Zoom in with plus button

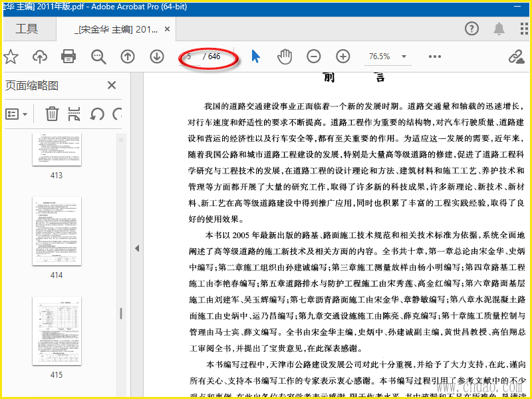tap(343, 57)
